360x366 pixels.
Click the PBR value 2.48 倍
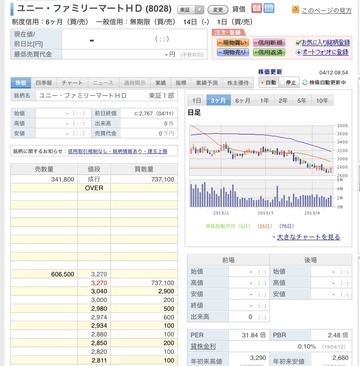[337, 335]
